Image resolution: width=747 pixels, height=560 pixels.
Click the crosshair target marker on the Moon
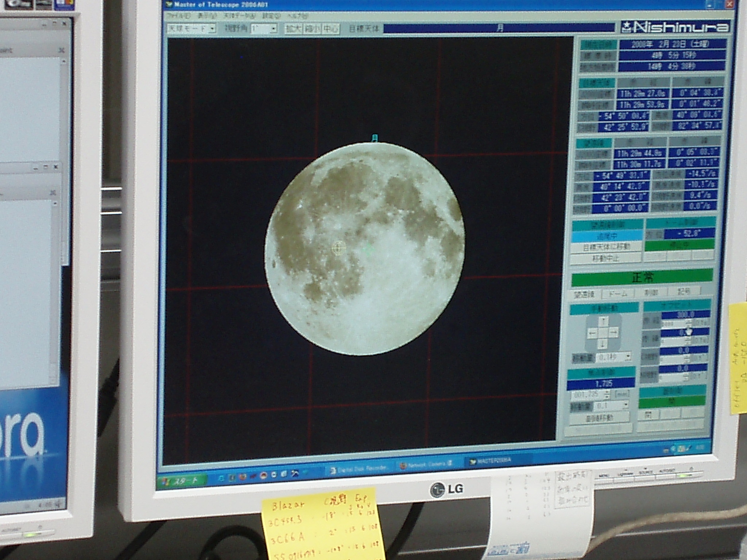pos(338,248)
